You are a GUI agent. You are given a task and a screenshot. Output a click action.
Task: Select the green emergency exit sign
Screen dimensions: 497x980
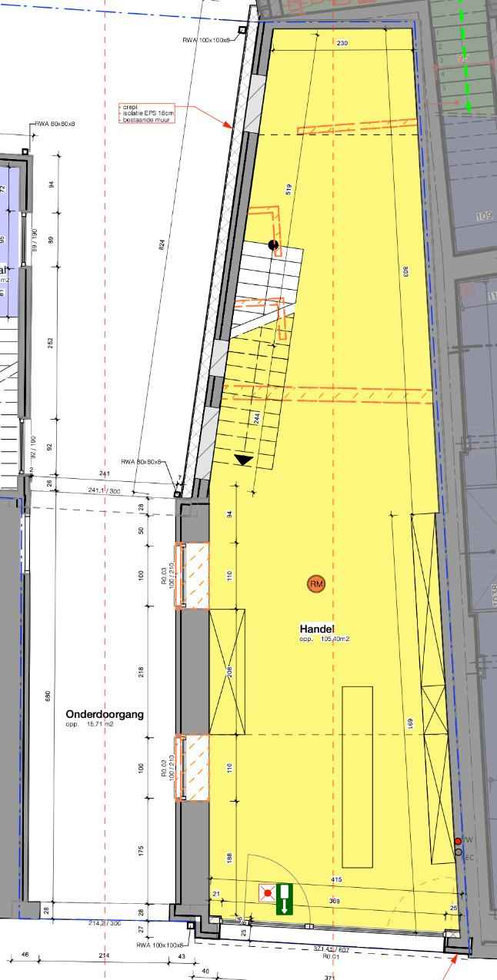point(285,899)
